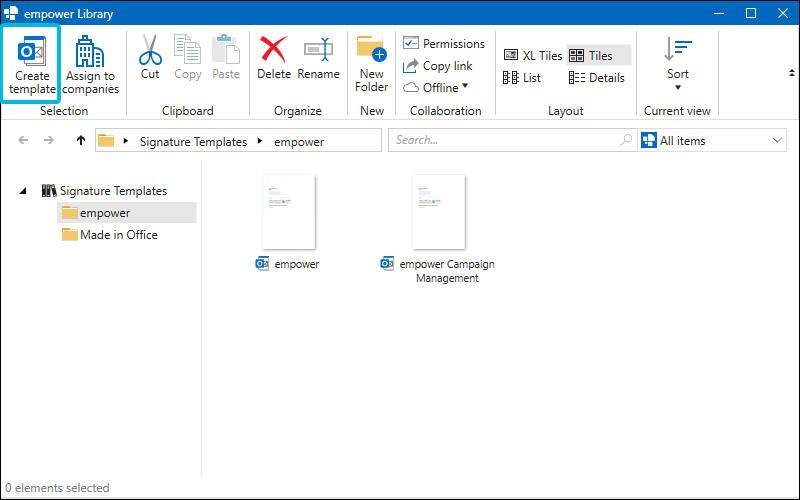Collapse the ribbon with the right-edge arrow
800x500 pixels.
click(x=791, y=73)
